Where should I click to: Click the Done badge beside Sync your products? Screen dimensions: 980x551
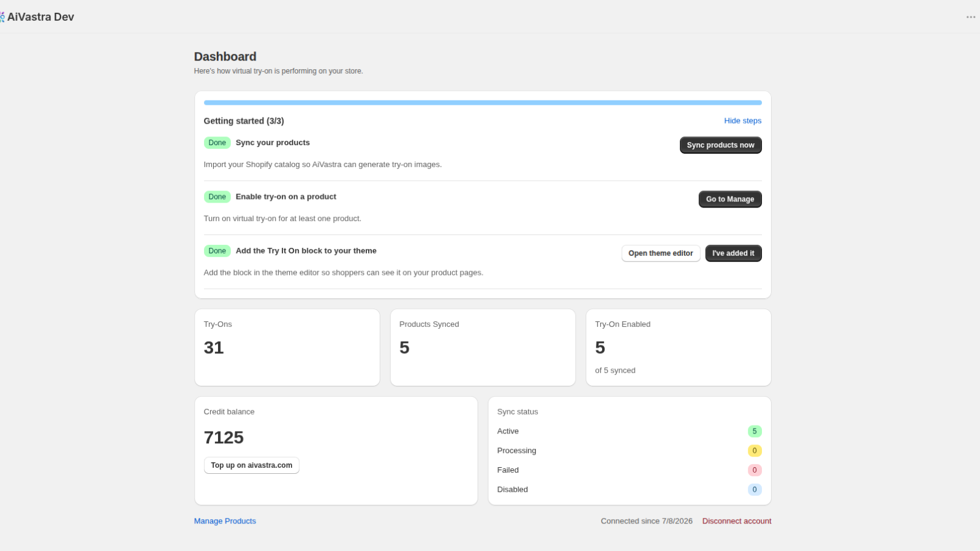tap(217, 143)
